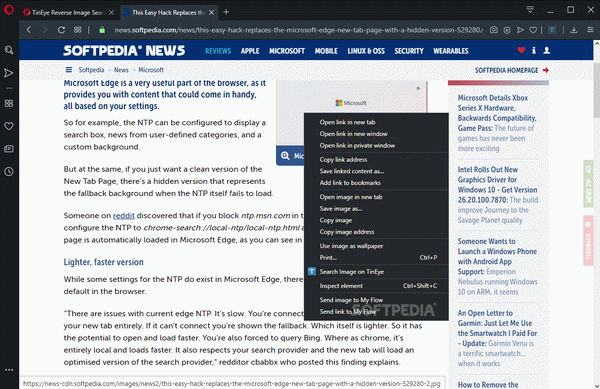The width and height of the screenshot is (600, 389).
Task: Click the magnifier zoom icon on article image
Action: pyautogui.click(x=285, y=156)
